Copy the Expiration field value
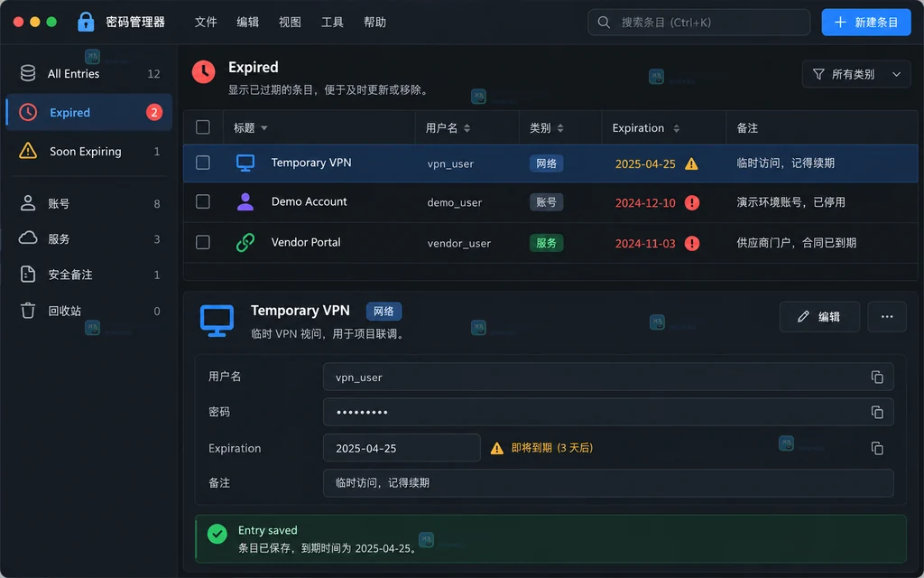The image size is (924, 578). coord(877,448)
